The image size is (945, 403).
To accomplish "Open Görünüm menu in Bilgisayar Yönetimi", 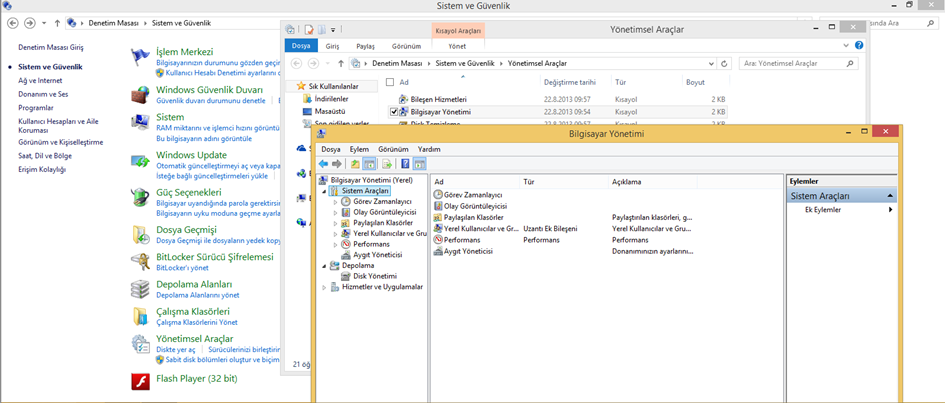I will point(394,149).
